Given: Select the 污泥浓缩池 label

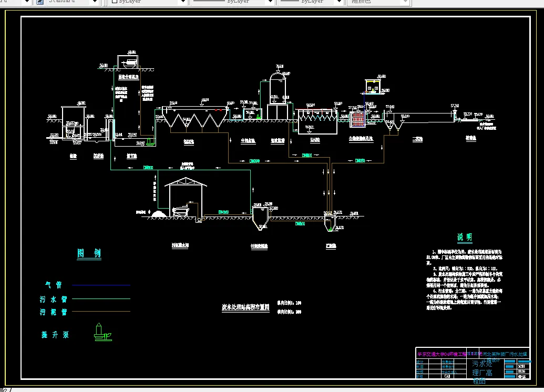Looking at the screenshot, I should [259, 246].
